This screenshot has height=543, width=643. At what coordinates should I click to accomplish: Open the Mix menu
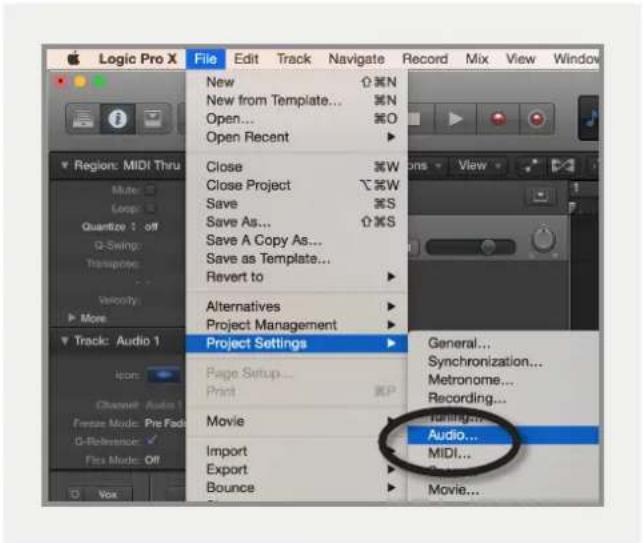[477, 59]
